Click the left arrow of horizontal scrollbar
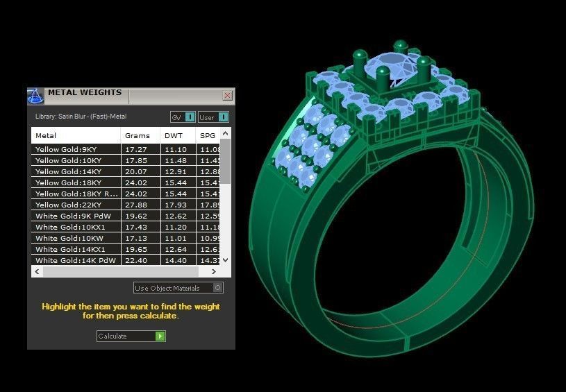Viewport: 566px width, 392px height. (37, 271)
